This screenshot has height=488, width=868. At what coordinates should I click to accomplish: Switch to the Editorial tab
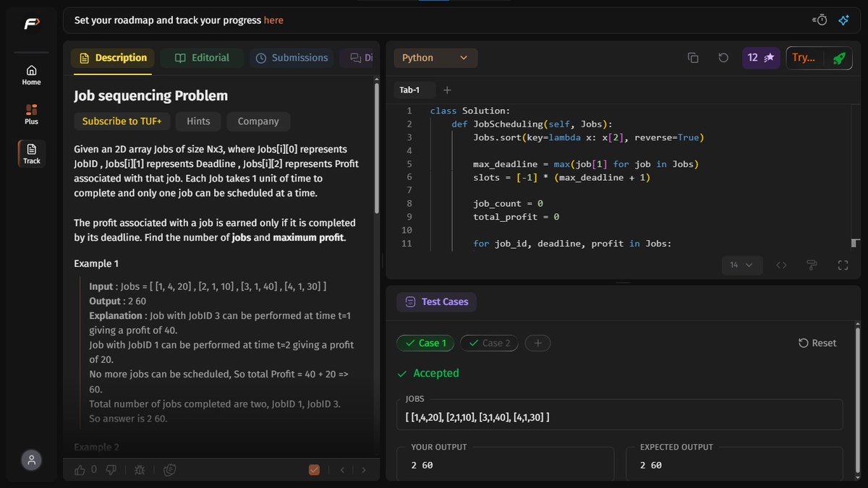click(202, 58)
